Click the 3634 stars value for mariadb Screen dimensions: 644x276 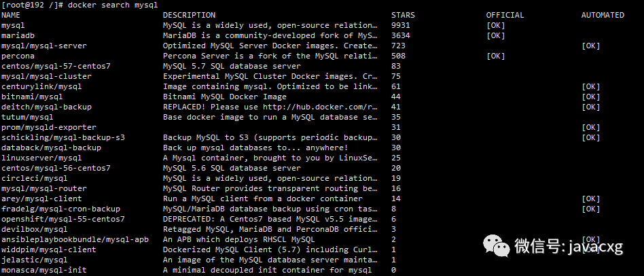click(400, 36)
